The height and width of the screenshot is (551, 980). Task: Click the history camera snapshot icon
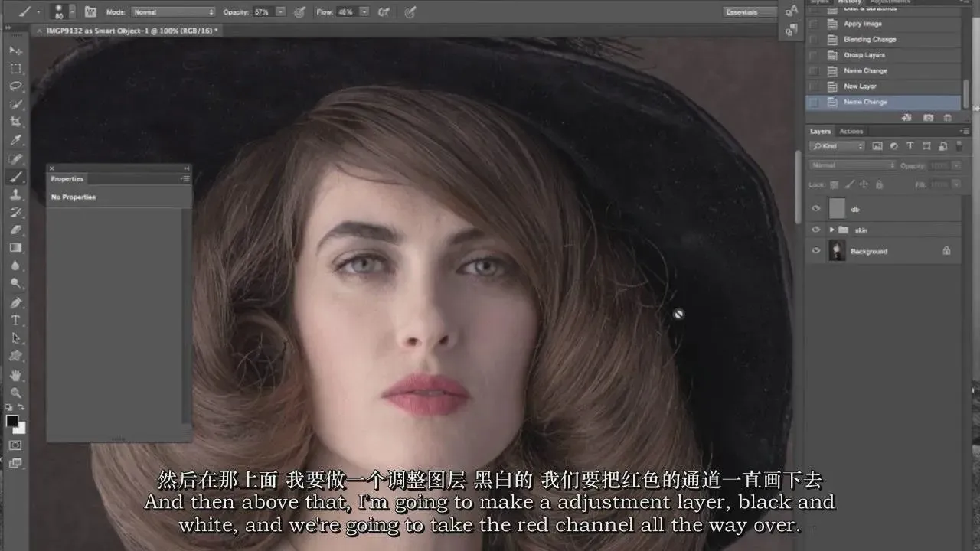(928, 118)
